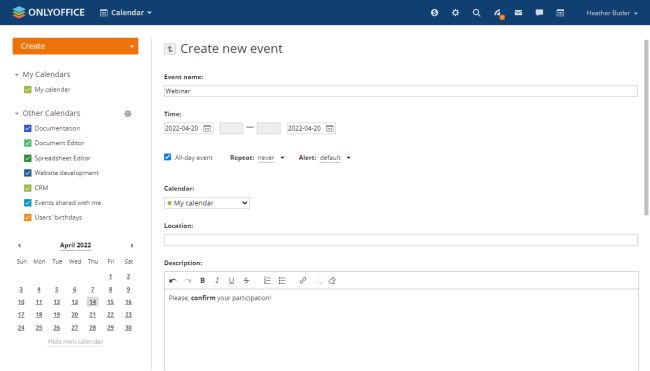Select April 14 in mini calendar
The width and height of the screenshot is (650, 371).
pyautogui.click(x=92, y=302)
